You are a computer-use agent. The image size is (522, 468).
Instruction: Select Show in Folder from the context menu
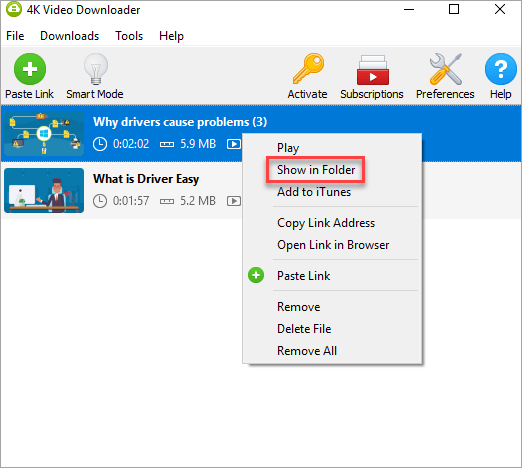tap(316, 170)
